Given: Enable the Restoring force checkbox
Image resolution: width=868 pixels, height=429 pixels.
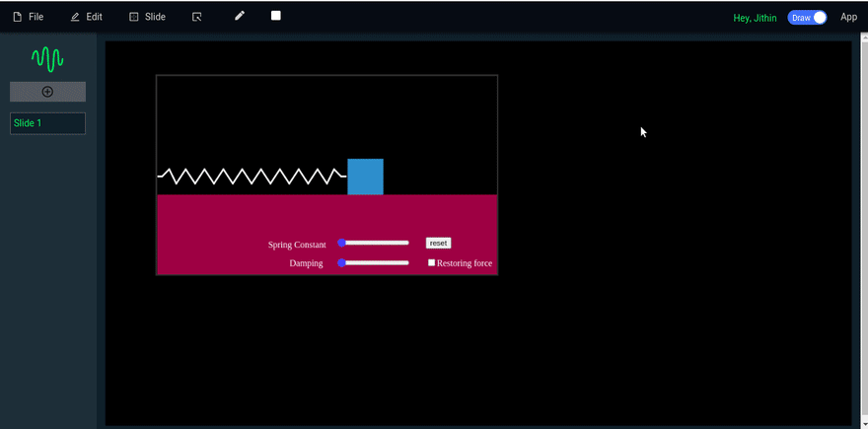Looking at the screenshot, I should pos(432,262).
